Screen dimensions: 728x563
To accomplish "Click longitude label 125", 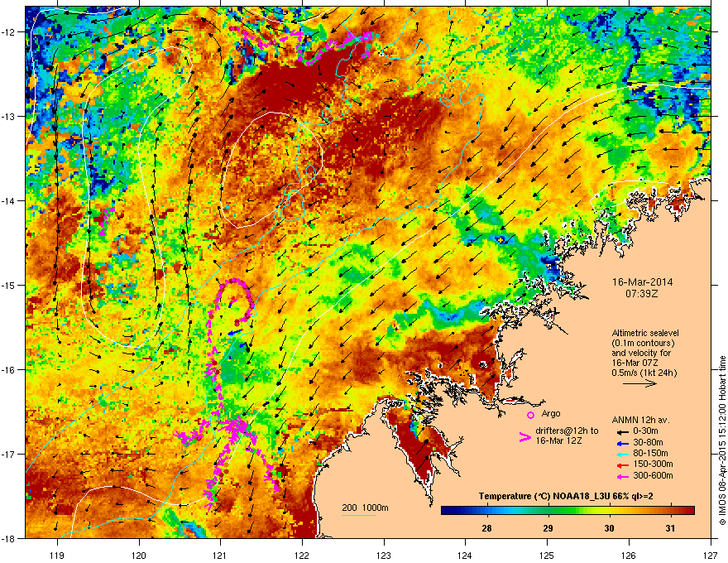I will [x=547, y=555].
